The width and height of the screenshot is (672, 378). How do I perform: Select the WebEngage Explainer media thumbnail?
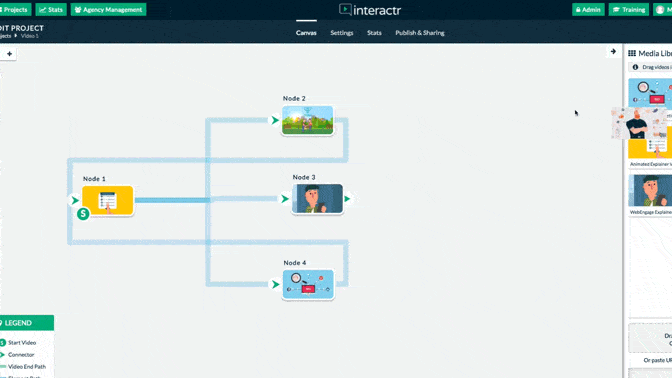[650, 191]
